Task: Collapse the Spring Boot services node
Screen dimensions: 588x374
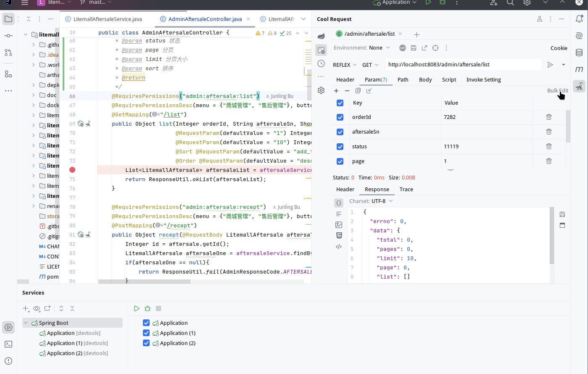Action: 26,323
